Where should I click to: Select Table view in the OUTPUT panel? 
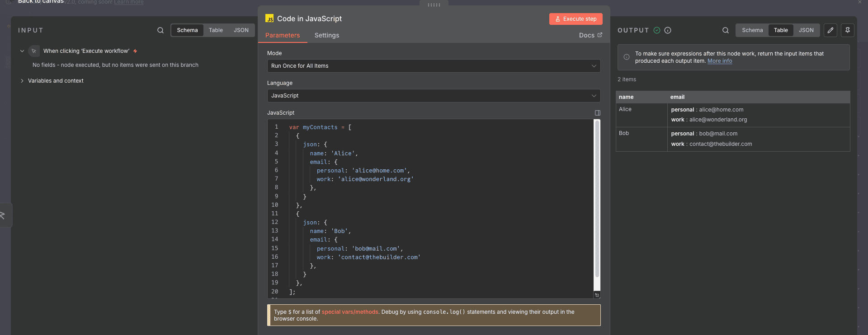tap(781, 30)
